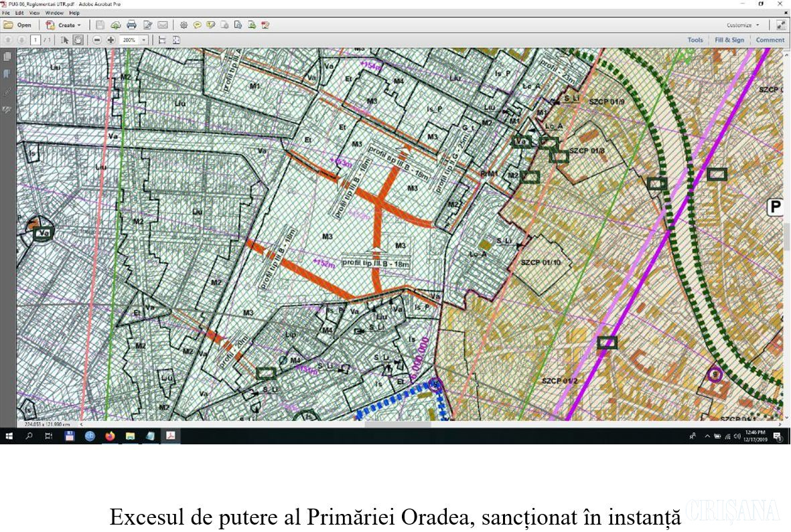Open page thumbnails panel in left sidebar
Viewport: 791px width, 532px height.
pyautogui.click(x=7, y=58)
